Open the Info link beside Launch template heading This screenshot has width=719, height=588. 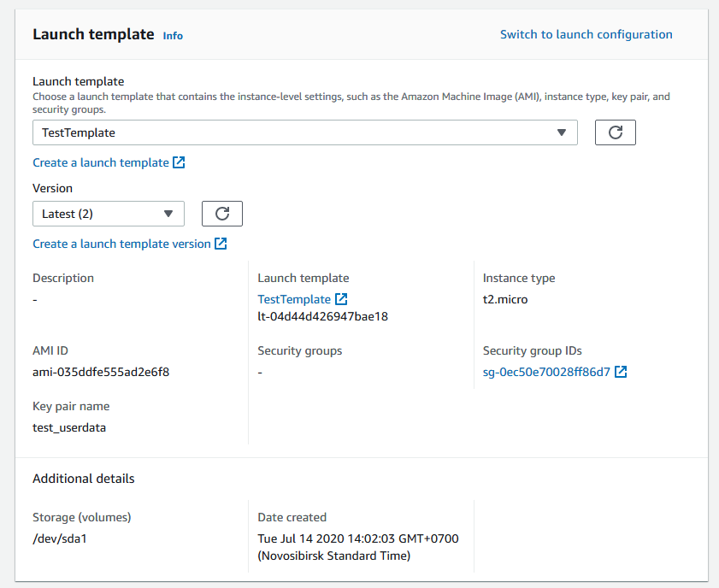coord(173,36)
